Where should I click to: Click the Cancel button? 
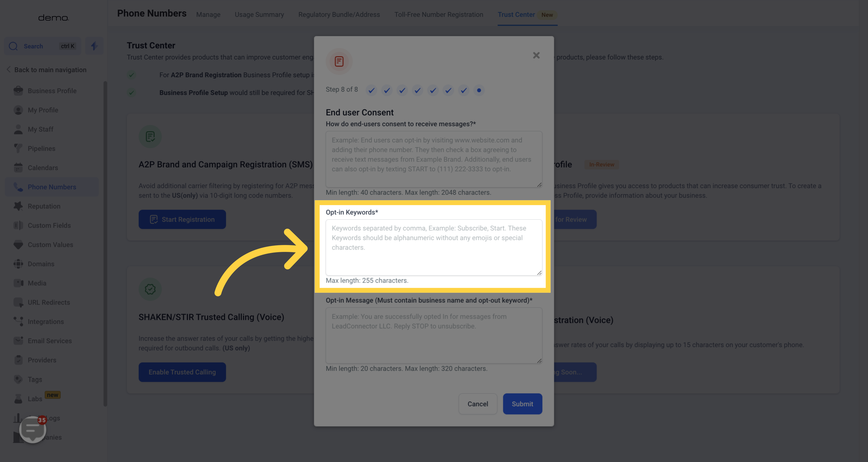pyautogui.click(x=478, y=403)
